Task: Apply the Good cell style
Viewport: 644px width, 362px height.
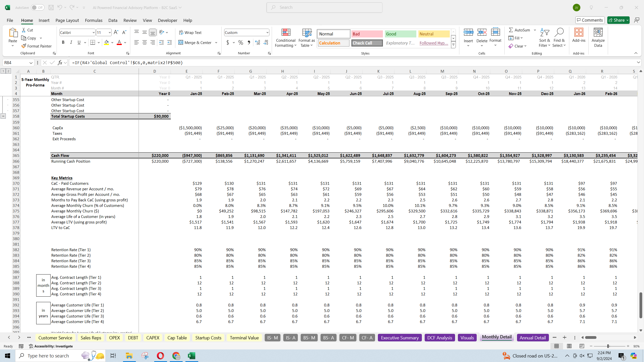Action: click(x=400, y=34)
